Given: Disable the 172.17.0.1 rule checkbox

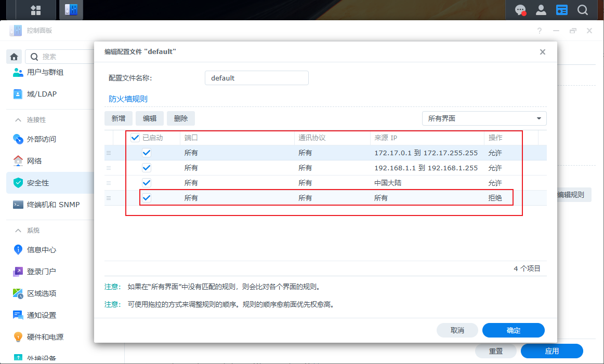Looking at the screenshot, I should coord(147,153).
